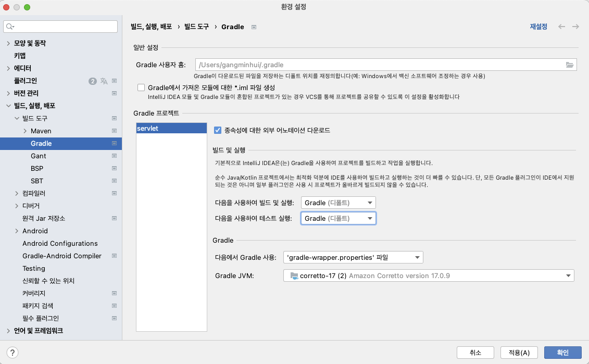
Task: Open Android Configurations settings page
Action: [60, 243]
